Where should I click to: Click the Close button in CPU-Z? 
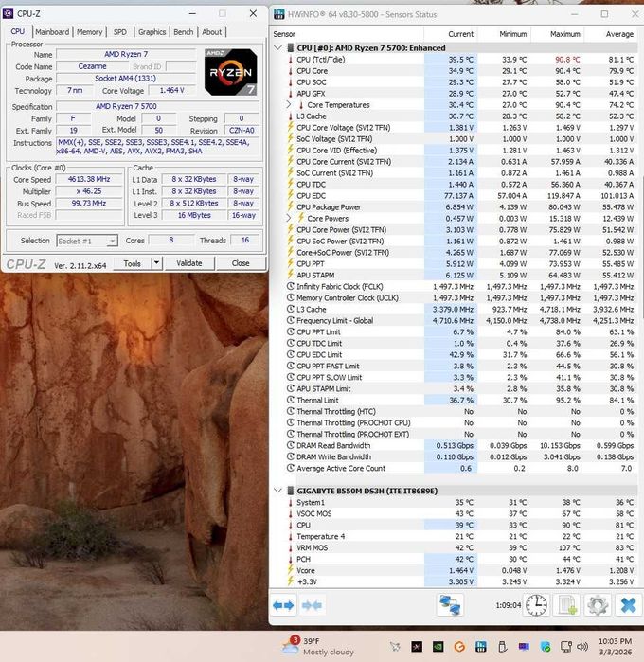(x=241, y=263)
